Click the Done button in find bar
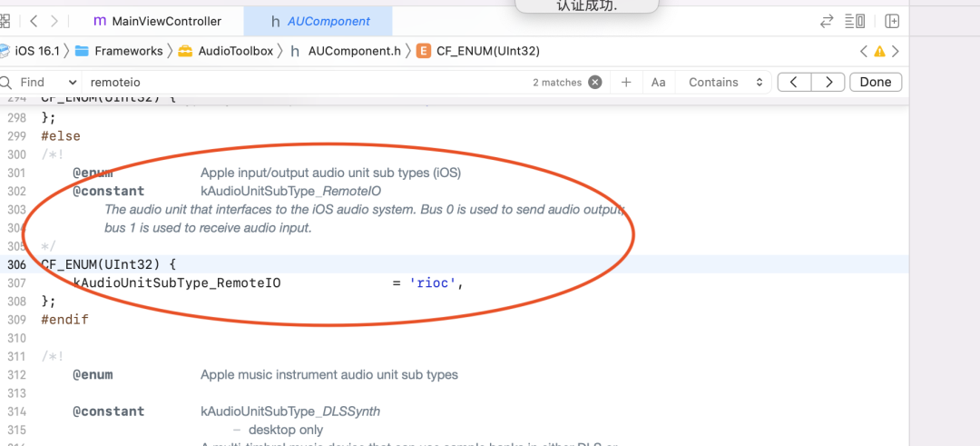Screen dimensions: 980x446 coord(876,82)
